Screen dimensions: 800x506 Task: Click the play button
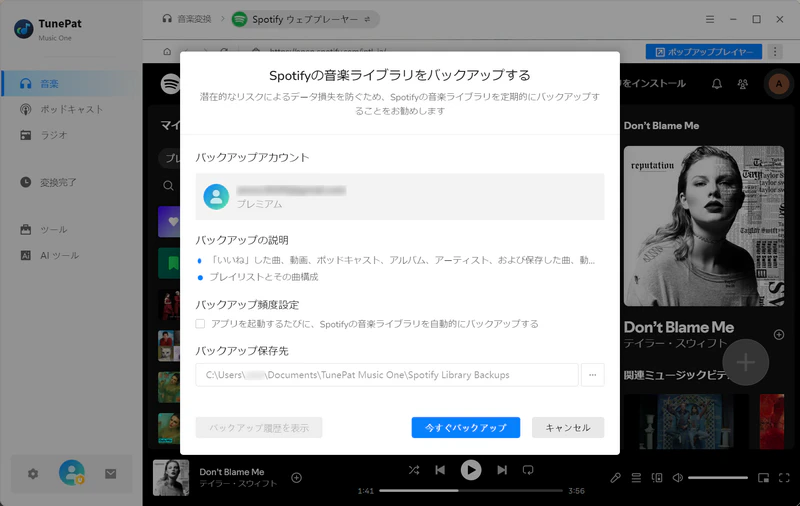point(471,470)
